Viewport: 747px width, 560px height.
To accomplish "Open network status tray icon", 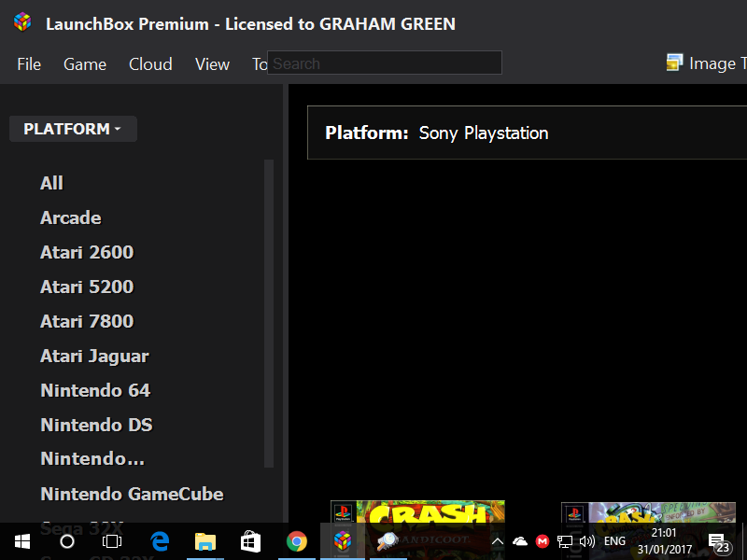I will [x=565, y=541].
